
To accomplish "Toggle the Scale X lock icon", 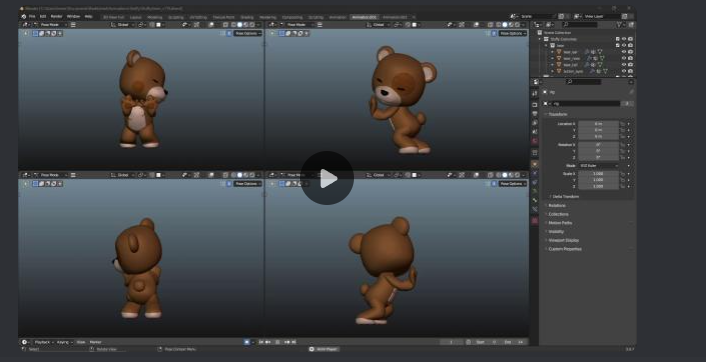I will (x=623, y=174).
